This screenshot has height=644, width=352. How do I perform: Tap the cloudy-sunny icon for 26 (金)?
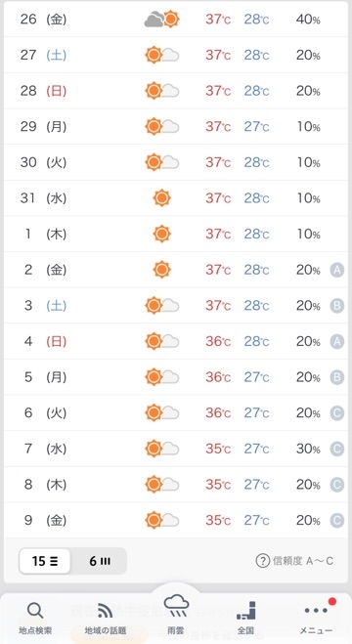click(x=162, y=20)
